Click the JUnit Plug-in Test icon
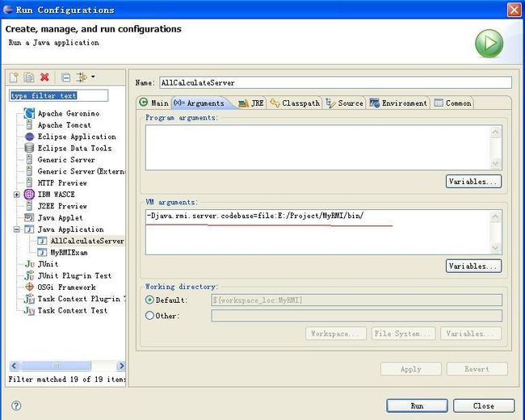525x420 pixels. 29,275
